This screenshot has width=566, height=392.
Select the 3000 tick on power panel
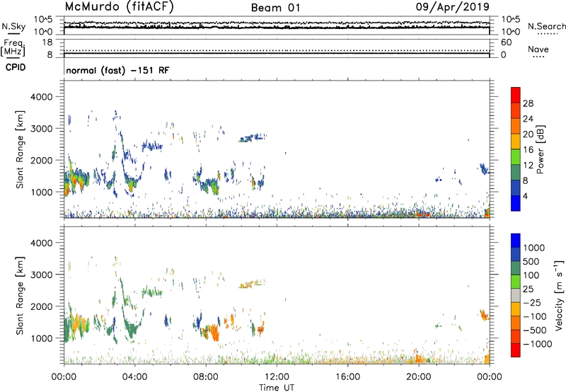41,129
